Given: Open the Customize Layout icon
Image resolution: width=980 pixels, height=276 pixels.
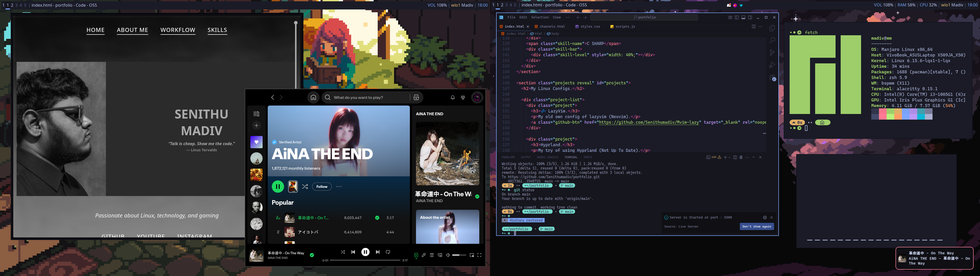Looking at the screenshot, I should tap(730, 18).
